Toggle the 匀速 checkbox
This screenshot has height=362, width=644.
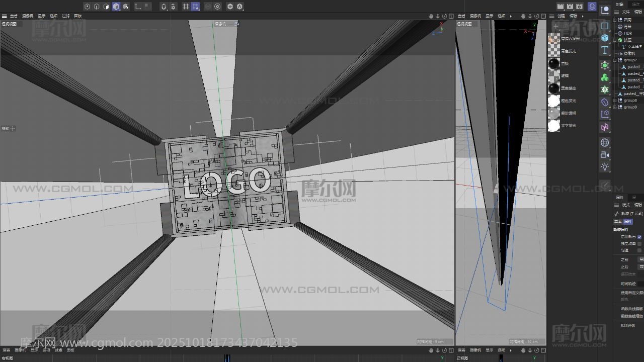click(x=639, y=250)
